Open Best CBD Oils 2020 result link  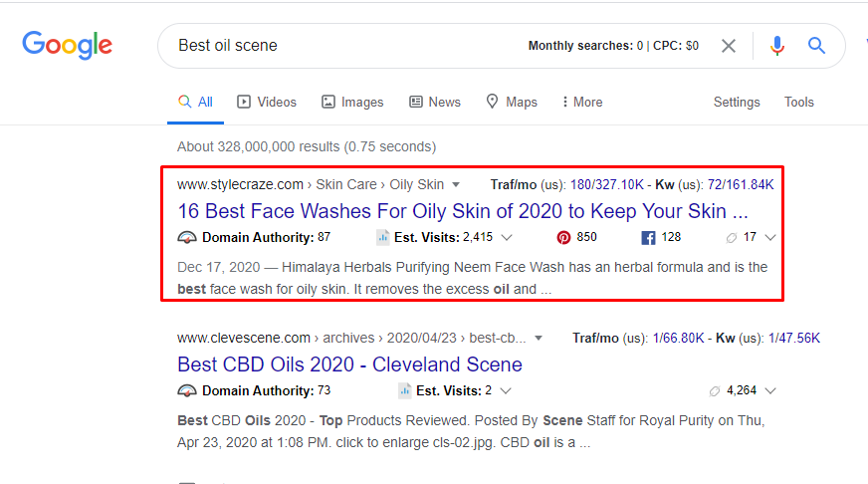[349, 363]
